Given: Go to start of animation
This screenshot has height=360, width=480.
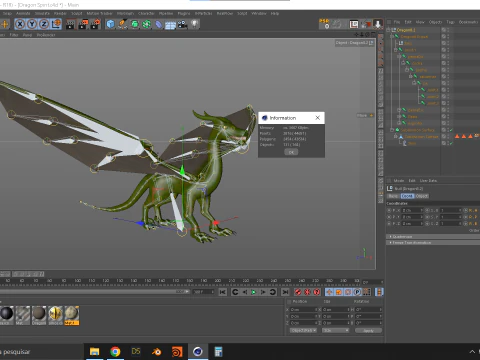Looking at the screenshot, I should (223, 292).
